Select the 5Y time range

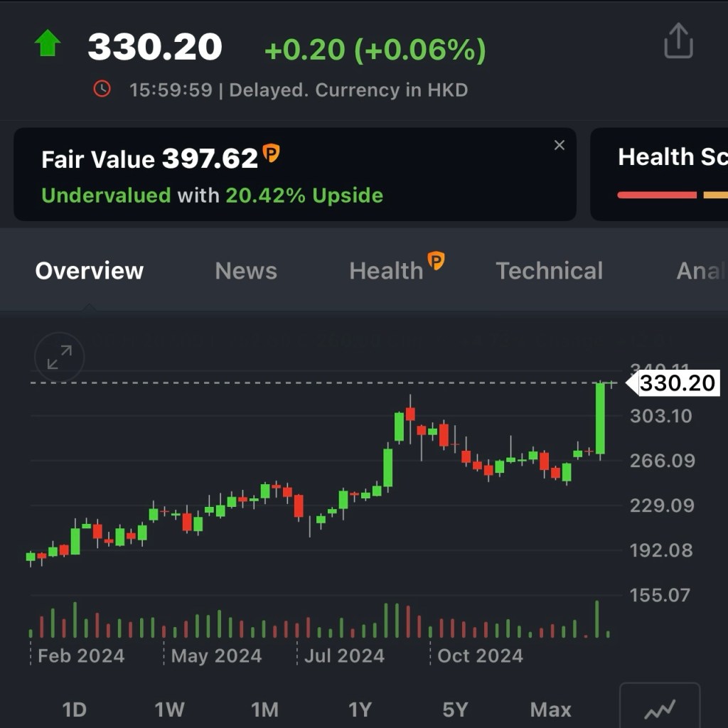point(455,709)
